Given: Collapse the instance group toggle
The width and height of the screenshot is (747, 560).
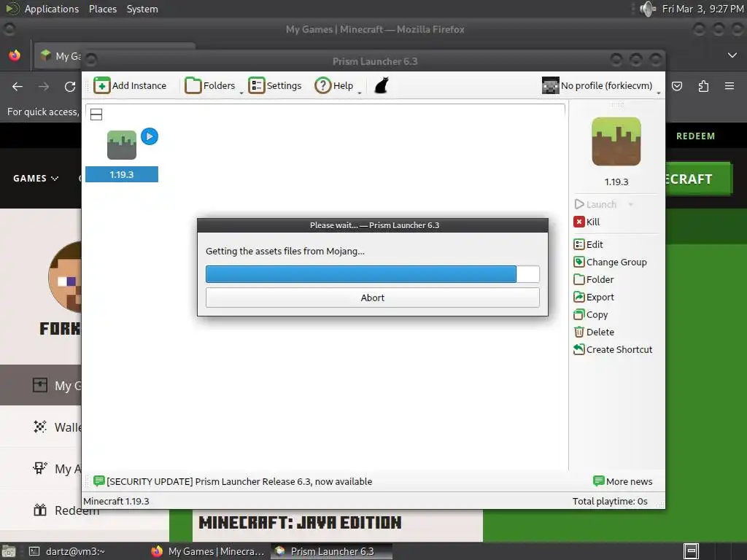Looking at the screenshot, I should [x=96, y=114].
